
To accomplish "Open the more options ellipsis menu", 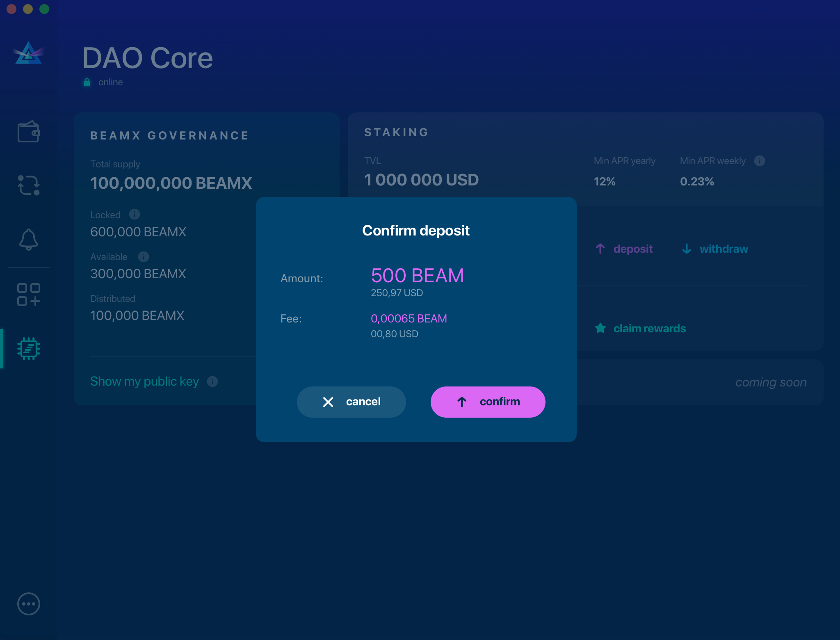I will [28, 603].
